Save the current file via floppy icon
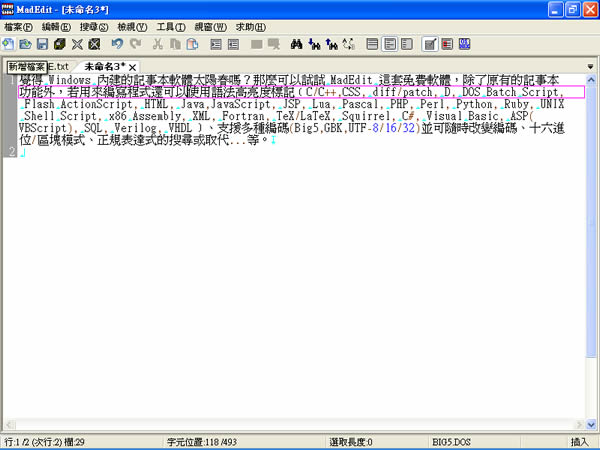600x450 pixels. 42,44
